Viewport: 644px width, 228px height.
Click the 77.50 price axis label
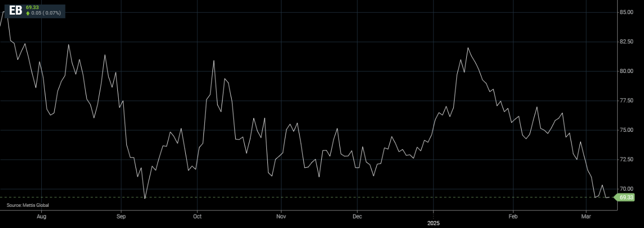tap(626, 101)
